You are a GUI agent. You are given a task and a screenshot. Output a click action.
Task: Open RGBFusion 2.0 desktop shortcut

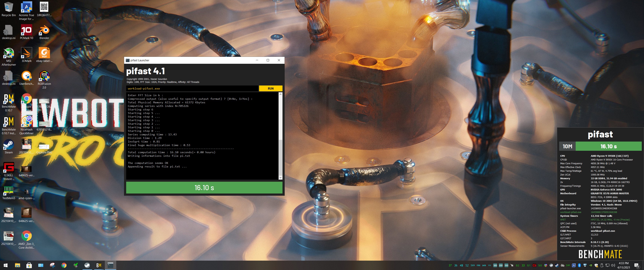point(44,80)
